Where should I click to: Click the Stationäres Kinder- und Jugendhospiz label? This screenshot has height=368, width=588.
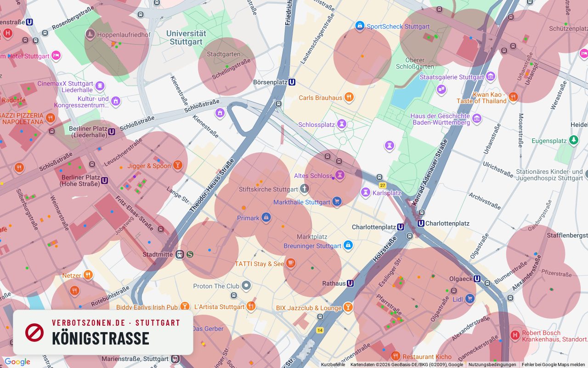549,175
